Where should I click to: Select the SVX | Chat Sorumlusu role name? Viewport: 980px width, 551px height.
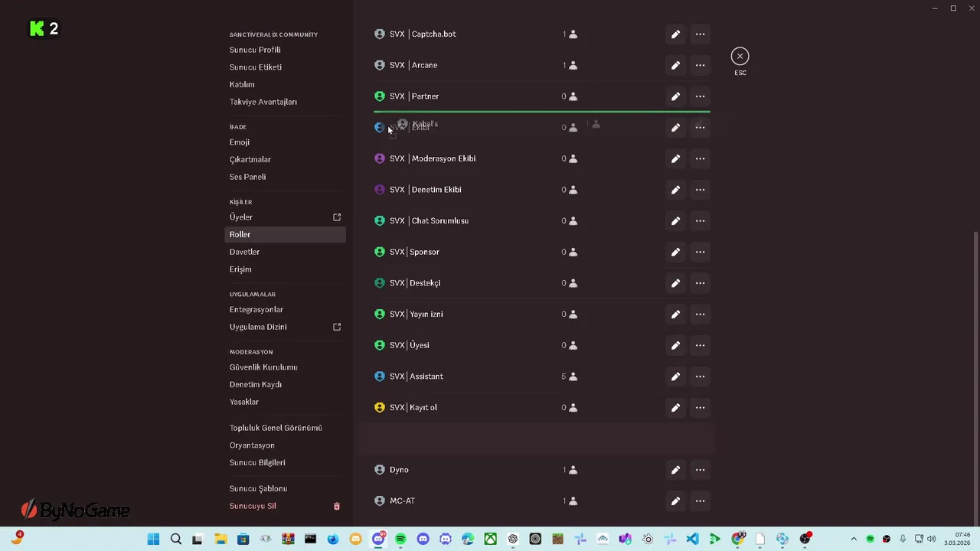click(429, 221)
